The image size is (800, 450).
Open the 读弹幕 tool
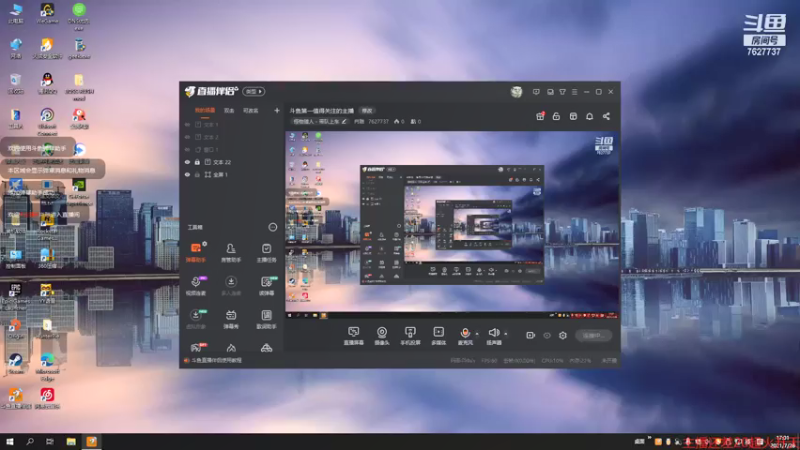pyautogui.click(x=266, y=286)
